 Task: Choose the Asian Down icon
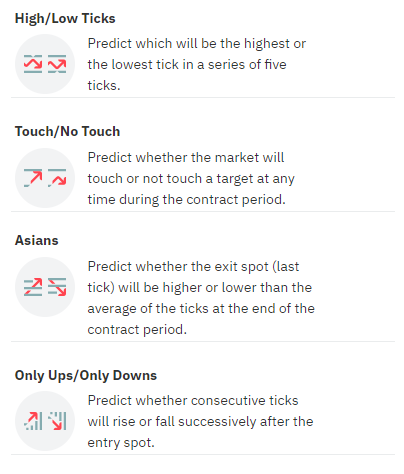tap(57, 287)
